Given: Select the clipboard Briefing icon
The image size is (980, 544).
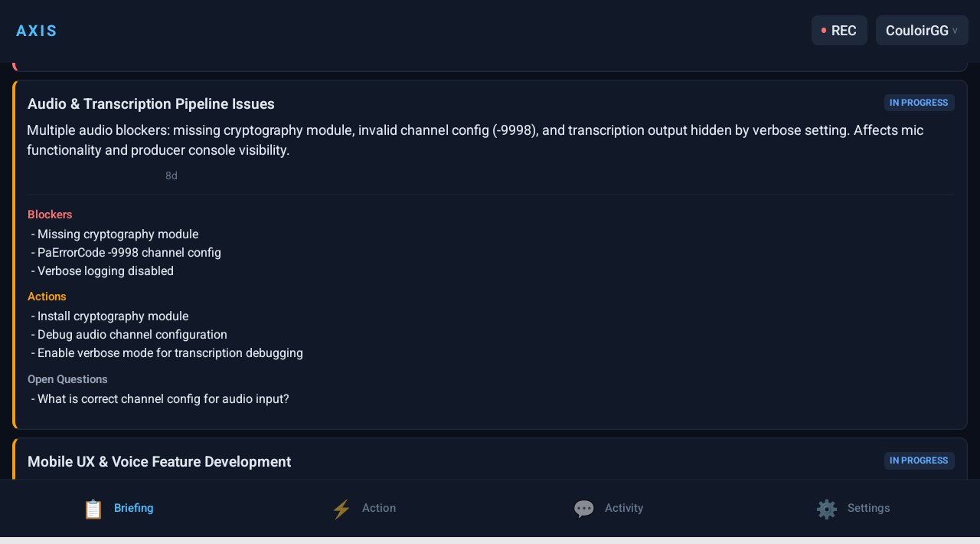Looking at the screenshot, I should (93, 509).
